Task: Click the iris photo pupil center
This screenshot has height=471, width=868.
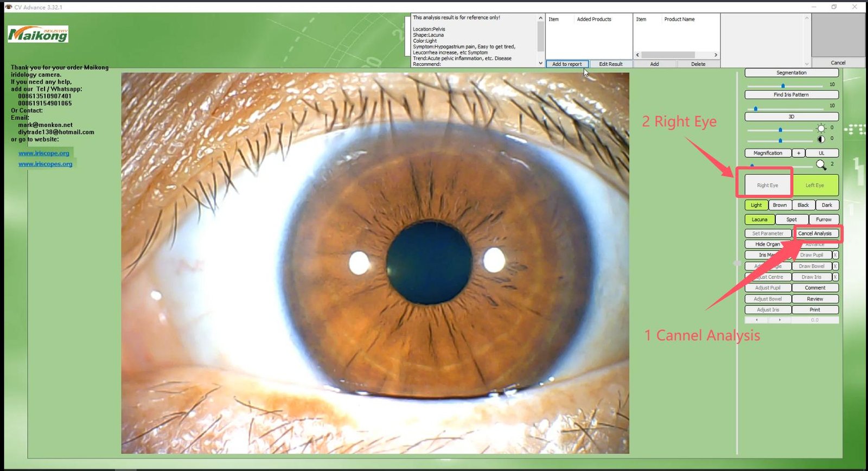Action: point(429,262)
